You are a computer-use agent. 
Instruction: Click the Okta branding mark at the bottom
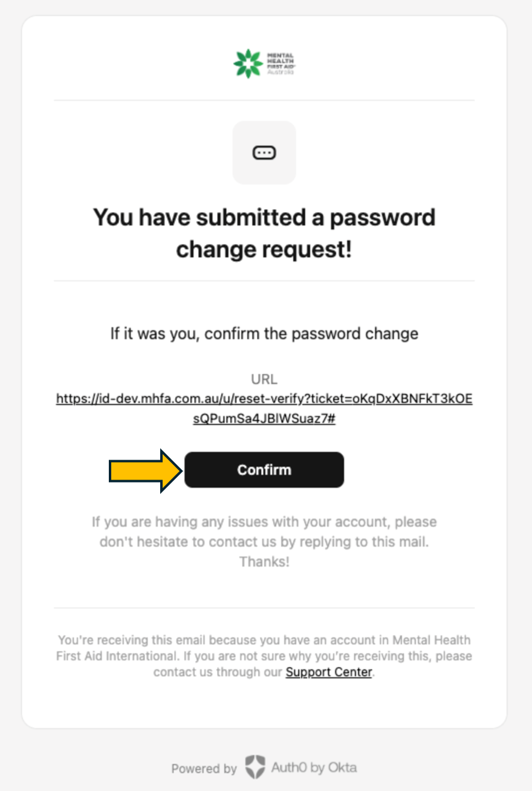click(257, 767)
